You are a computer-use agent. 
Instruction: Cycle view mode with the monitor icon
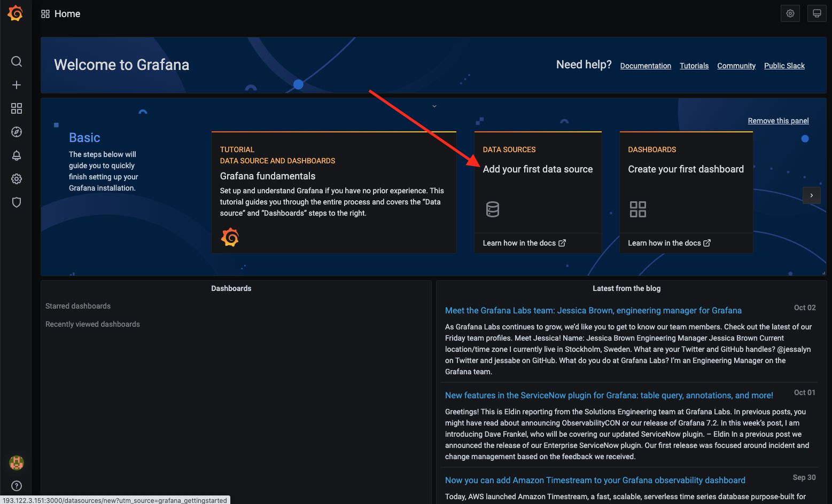coord(817,13)
